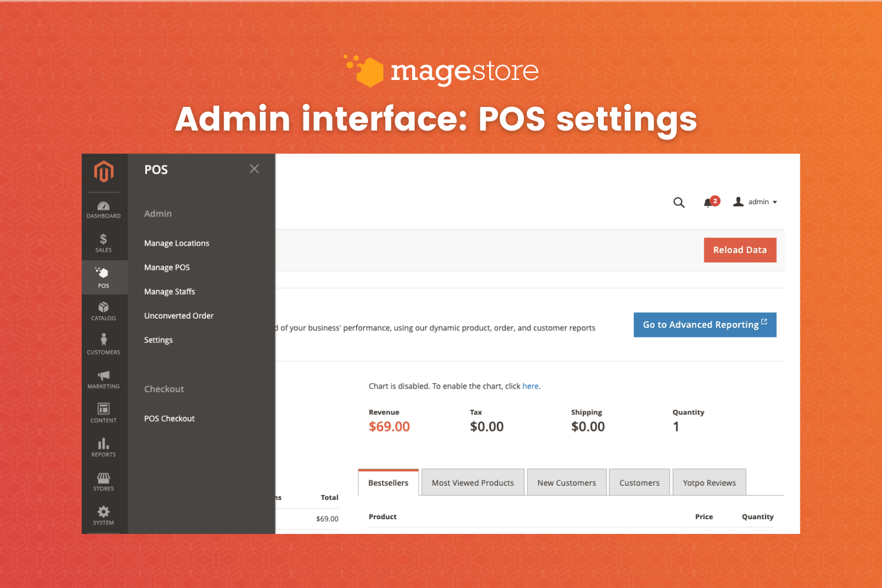Viewport: 882px width, 588px height.
Task: Open the Reports bar chart icon
Action: click(103, 447)
